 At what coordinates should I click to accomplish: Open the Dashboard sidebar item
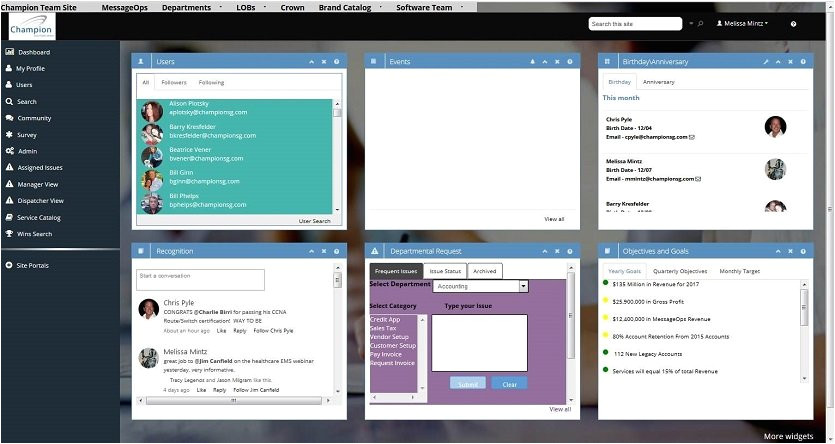click(33, 52)
